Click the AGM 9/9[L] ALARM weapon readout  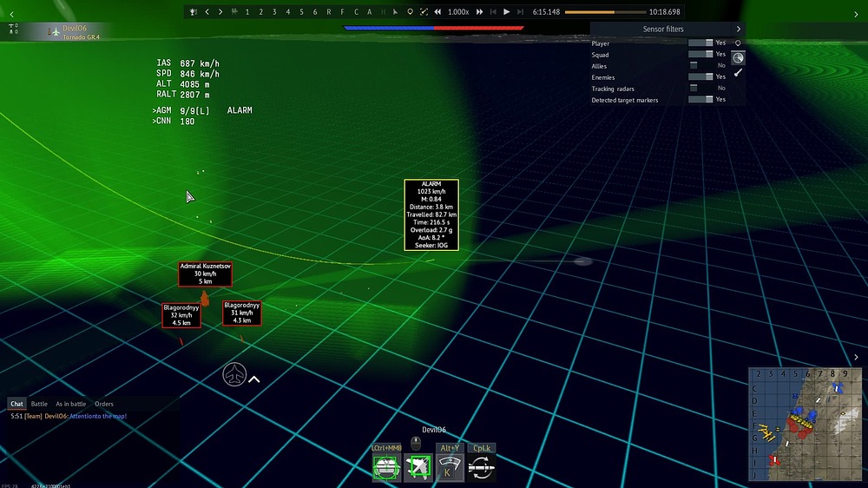tap(202, 110)
